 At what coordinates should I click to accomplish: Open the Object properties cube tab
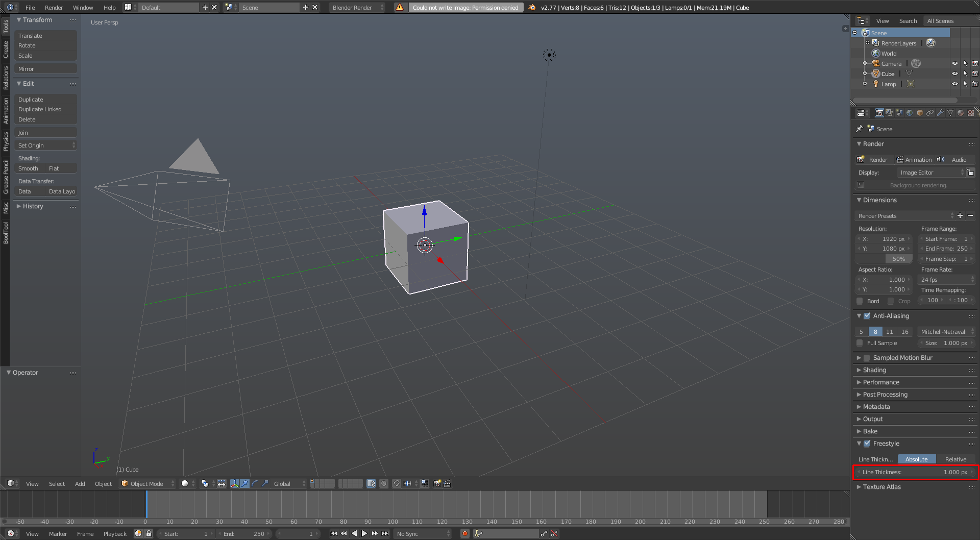920,113
